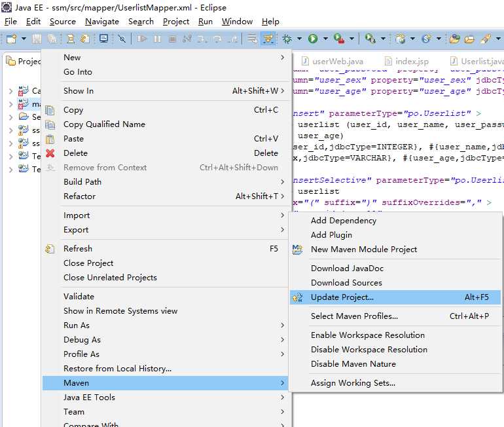The image size is (504, 427).
Task: Select the Project Explorer tab
Action: coord(24,61)
